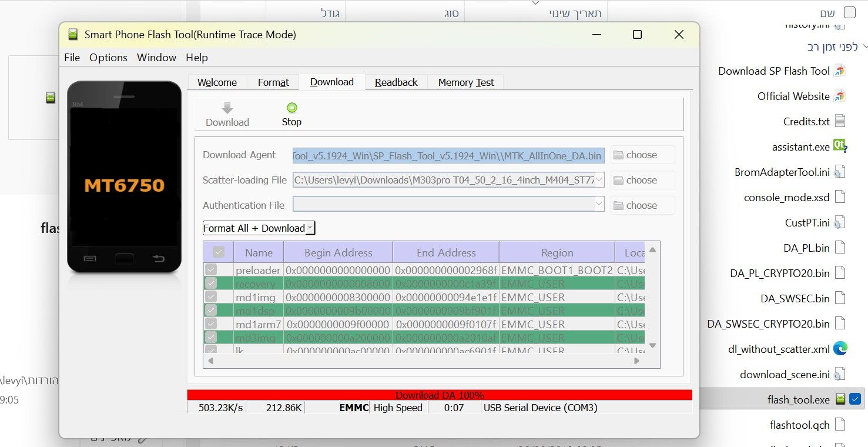Sort table by Region column header
Screen dimensions: 868x447
click(557, 252)
